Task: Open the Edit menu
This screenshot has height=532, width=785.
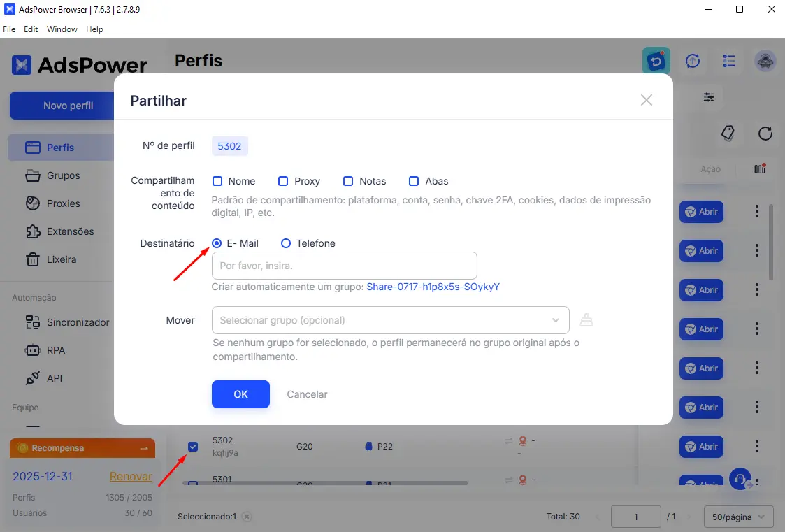Action: 31,29
